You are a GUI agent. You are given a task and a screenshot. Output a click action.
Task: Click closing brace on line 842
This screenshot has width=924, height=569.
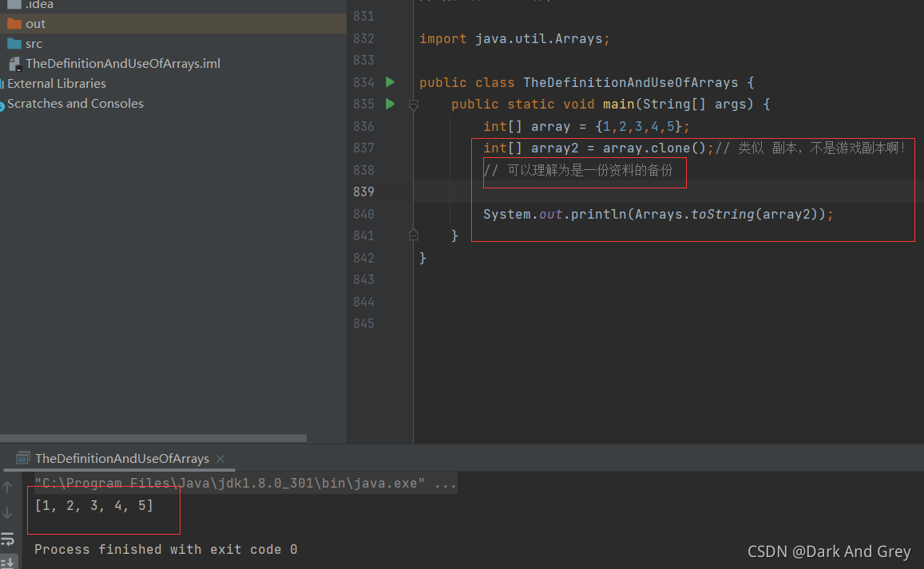[x=422, y=258]
